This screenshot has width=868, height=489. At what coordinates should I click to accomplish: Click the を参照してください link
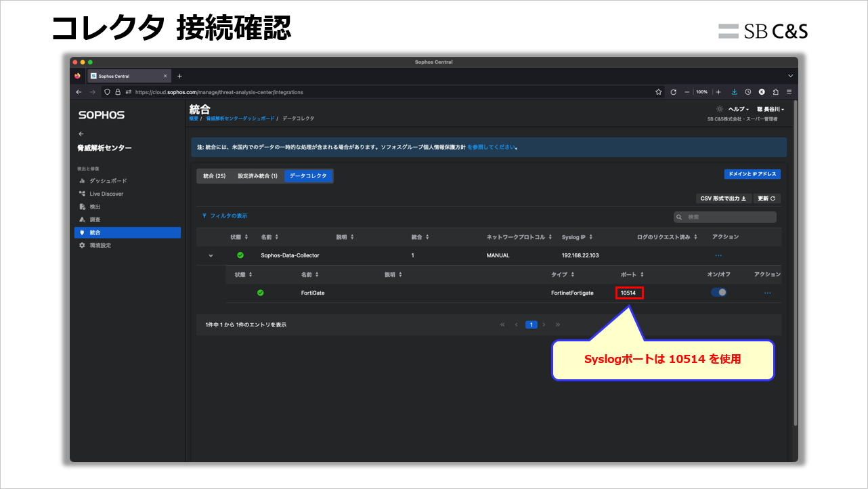(x=491, y=147)
